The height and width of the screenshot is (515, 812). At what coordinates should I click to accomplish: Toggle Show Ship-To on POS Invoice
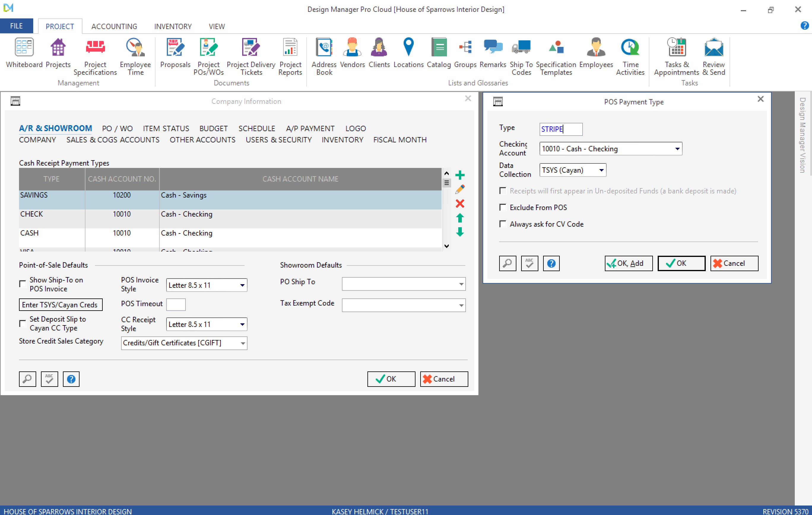click(x=23, y=284)
